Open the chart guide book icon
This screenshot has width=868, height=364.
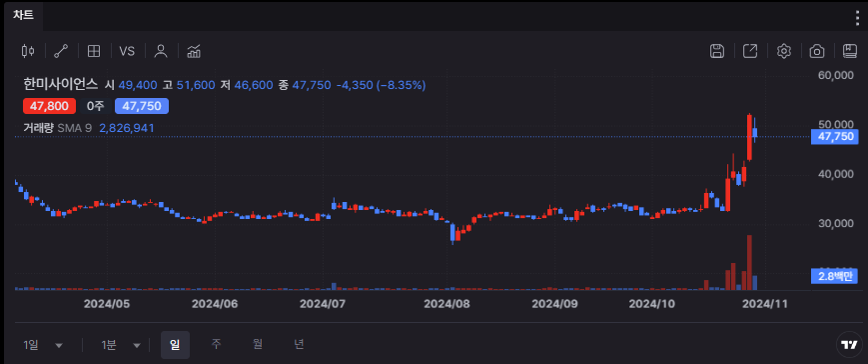(850, 51)
